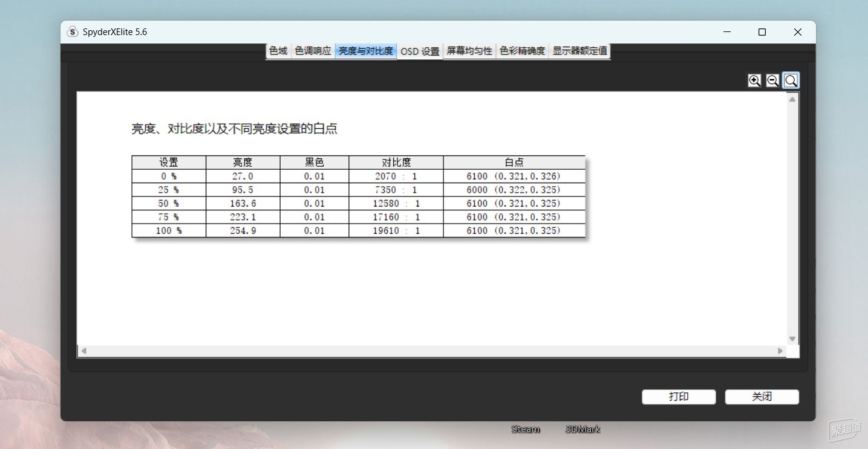Image resolution: width=868 pixels, height=449 pixels.
Task: Click the 75 % setting cell
Action: tap(169, 217)
